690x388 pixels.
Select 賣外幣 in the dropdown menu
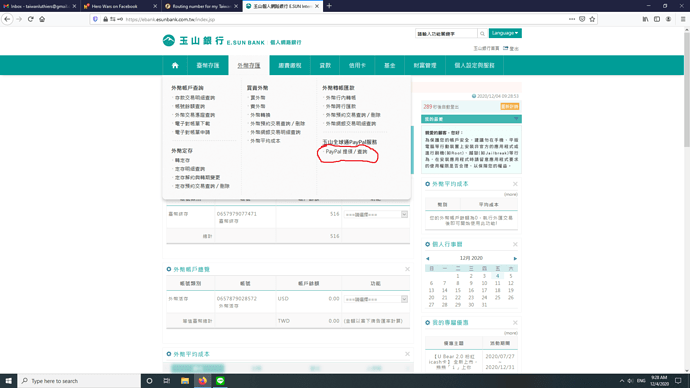coord(257,106)
